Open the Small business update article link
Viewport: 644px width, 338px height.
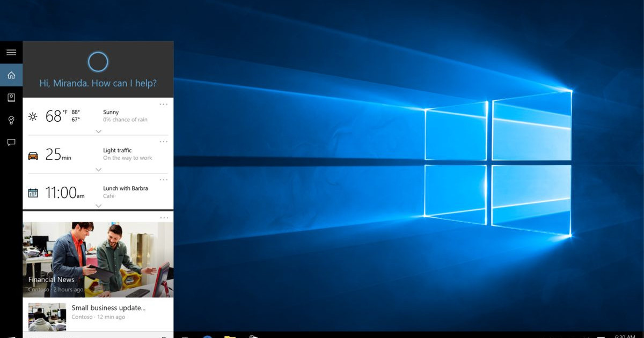tap(108, 308)
